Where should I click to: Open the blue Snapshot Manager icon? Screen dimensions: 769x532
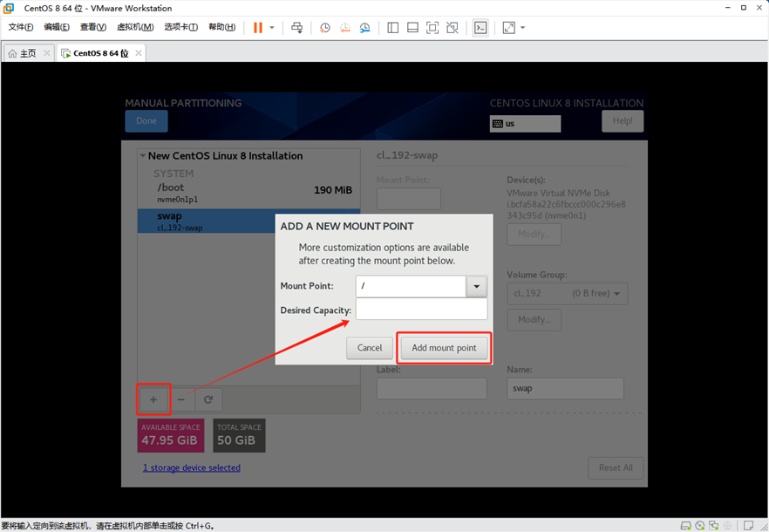364,28
